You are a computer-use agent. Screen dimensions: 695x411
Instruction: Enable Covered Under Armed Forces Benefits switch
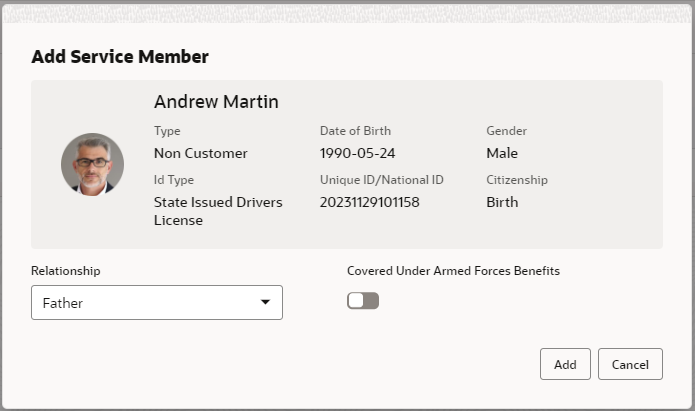click(x=363, y=301)
